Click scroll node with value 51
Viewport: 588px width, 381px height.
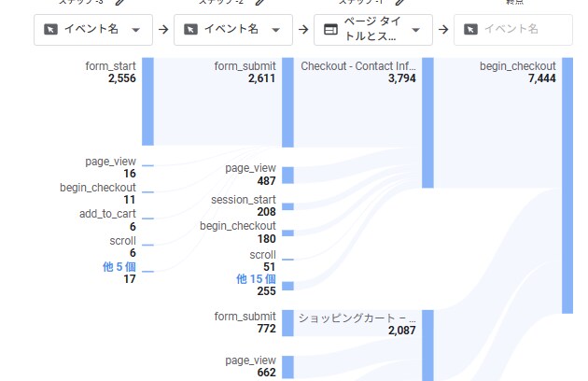(287, 260)
